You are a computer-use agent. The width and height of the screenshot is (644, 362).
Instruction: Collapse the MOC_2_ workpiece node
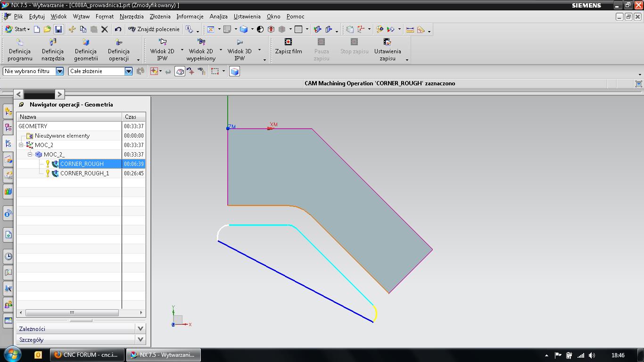pyautogui.click(x=30, y=154)
